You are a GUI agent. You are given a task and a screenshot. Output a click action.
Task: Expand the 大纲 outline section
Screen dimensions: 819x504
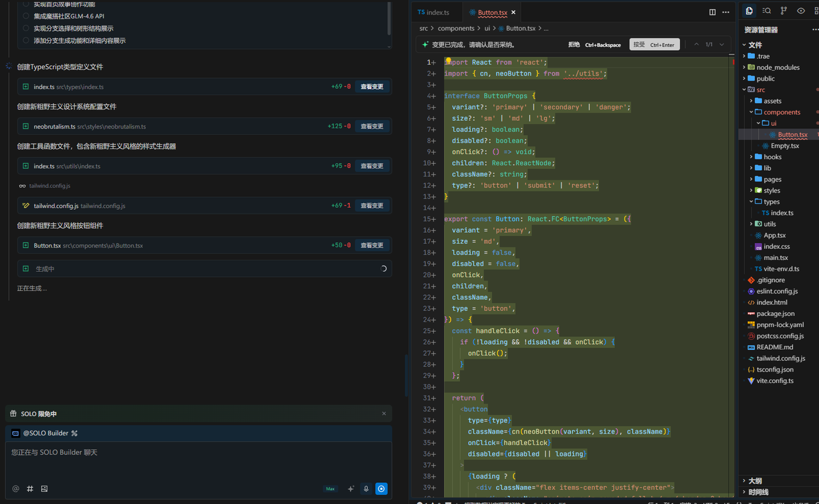pos(755,480)
